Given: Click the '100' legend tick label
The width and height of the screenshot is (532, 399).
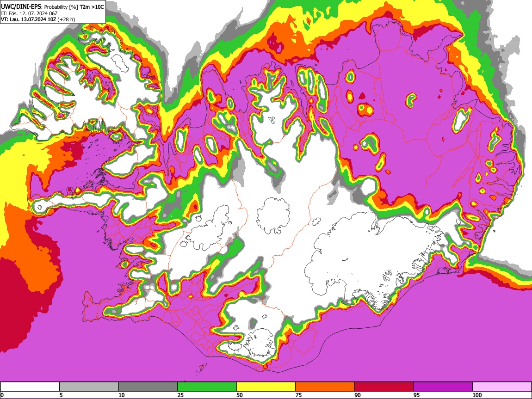Looking at the screenshot, I should 477,395.
